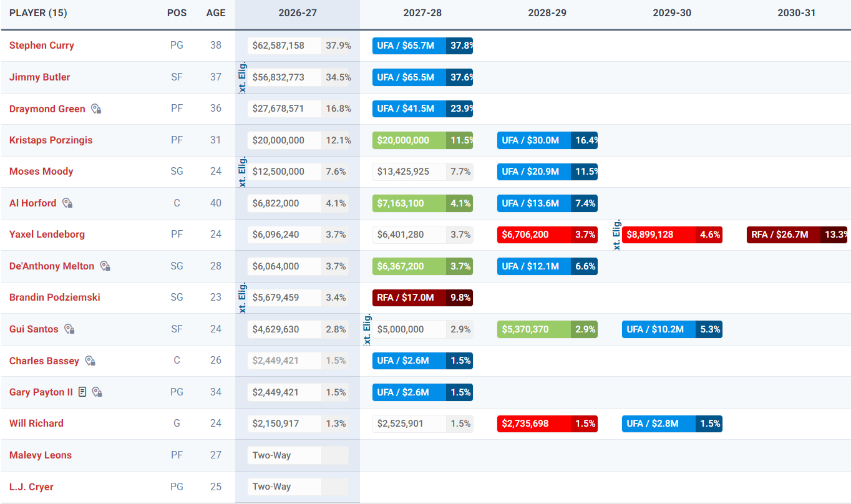Click the red $8,899,128 cell
851x504 pixels.
(x=672, y=235)
